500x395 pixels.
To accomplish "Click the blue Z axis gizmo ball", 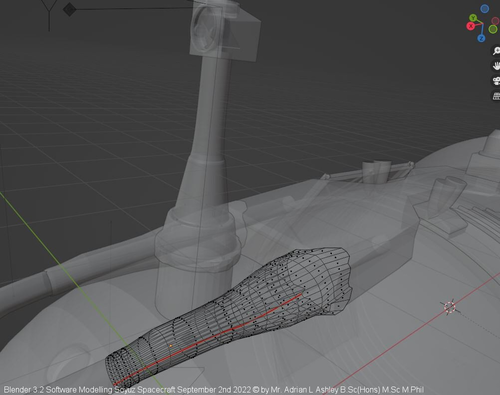I will click(481, 39).
